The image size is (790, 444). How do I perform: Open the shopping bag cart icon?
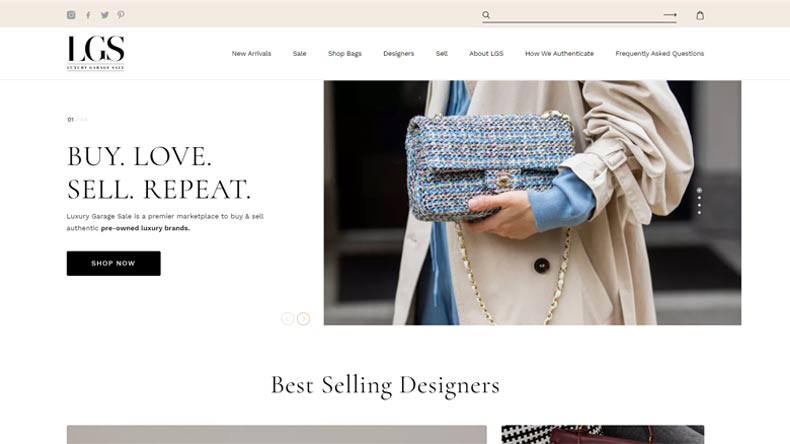[700, 15]
